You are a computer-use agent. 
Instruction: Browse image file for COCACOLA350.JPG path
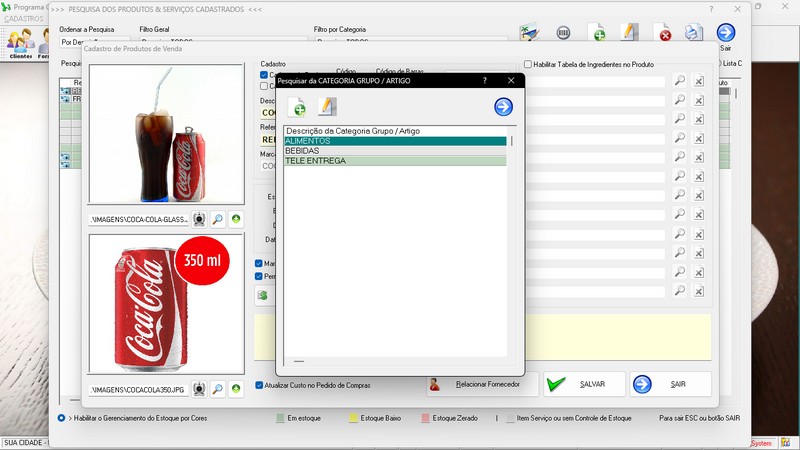click(x=218, y=389)
